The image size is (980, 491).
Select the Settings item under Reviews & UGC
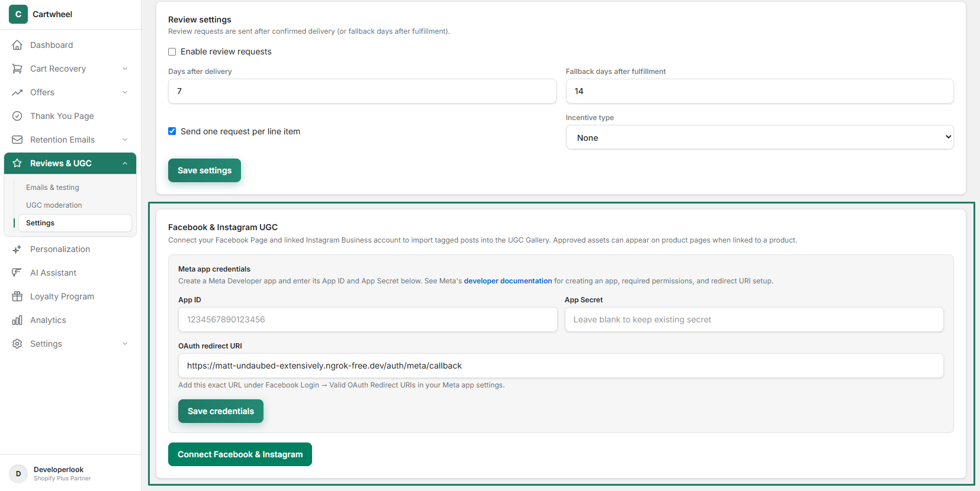75,223
